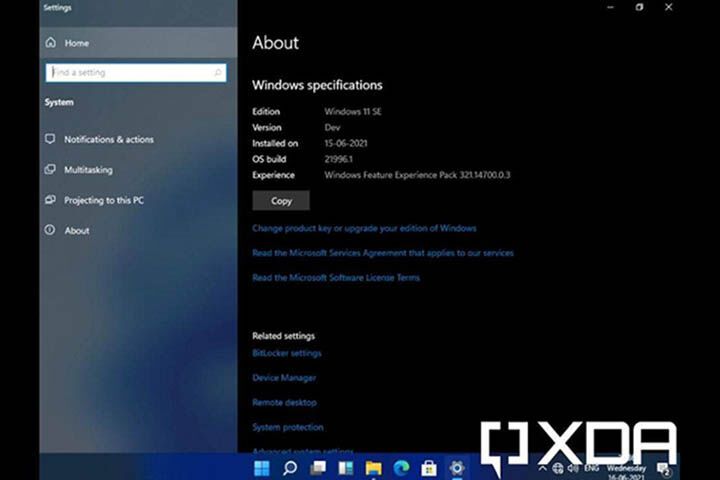This screenshot has width=720, height=480.
Task: Open the Windows Start button on taskbar
Action: pos(262,468)
